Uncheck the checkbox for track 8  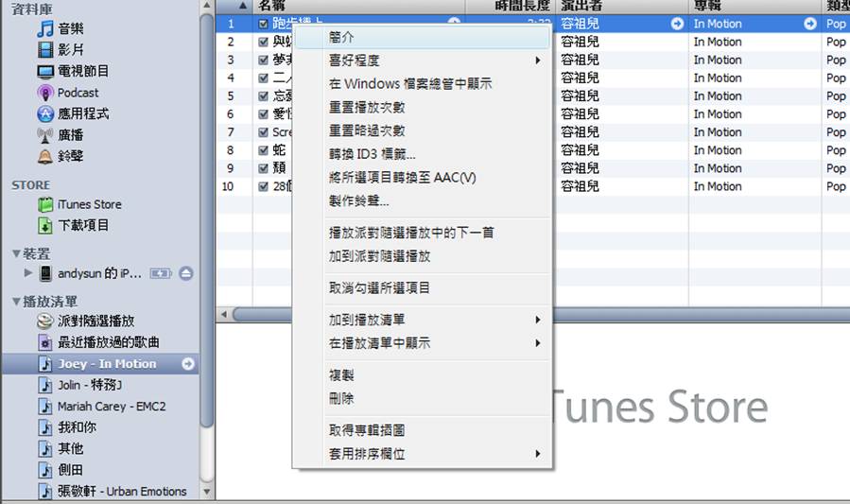point(264,150)
